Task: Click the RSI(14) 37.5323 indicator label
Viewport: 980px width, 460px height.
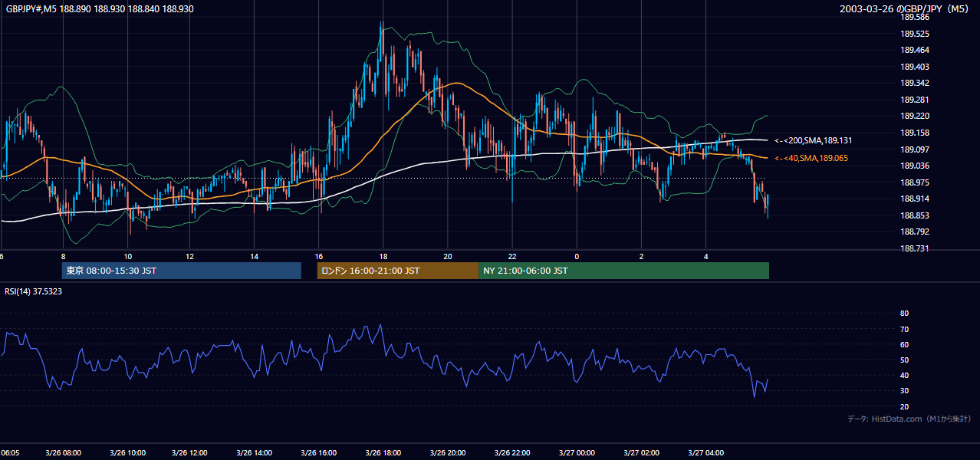Action: tap(33, 291)
